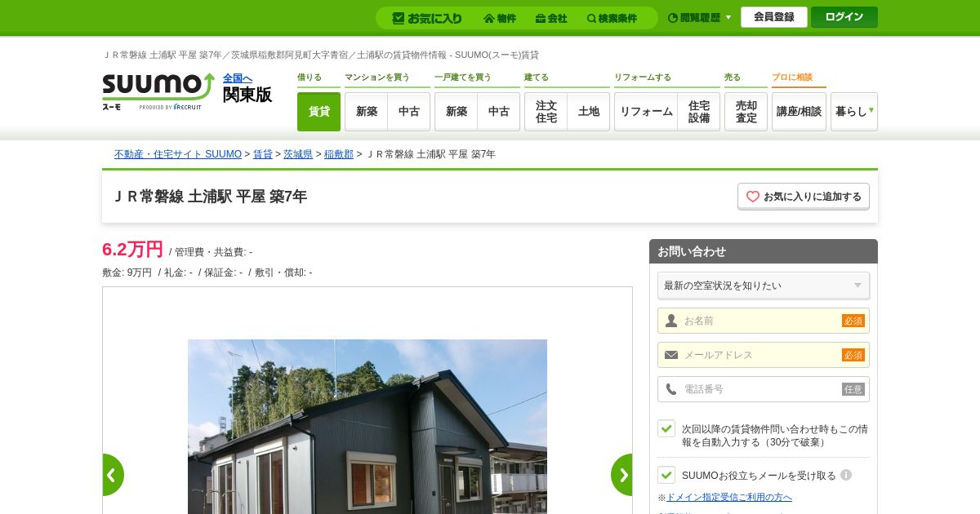This screenshot has height=514, width=980.
Task: Select 中古 under 一戸建てを買う
Action: coord(499,112)
